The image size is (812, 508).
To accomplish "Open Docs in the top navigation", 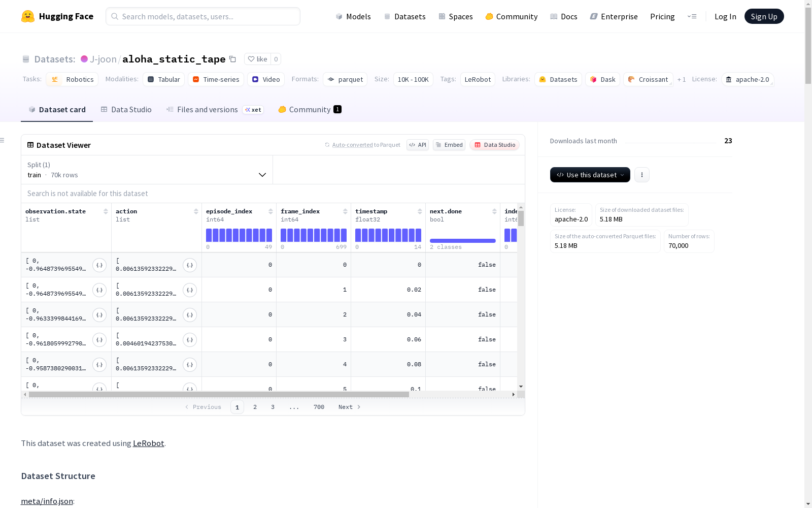I will [x=563, y=16].
